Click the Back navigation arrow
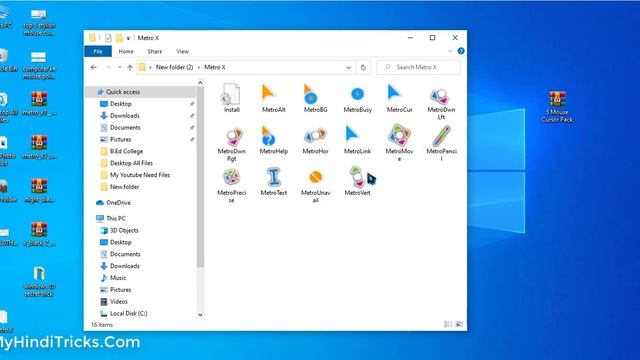 point(94,67)
